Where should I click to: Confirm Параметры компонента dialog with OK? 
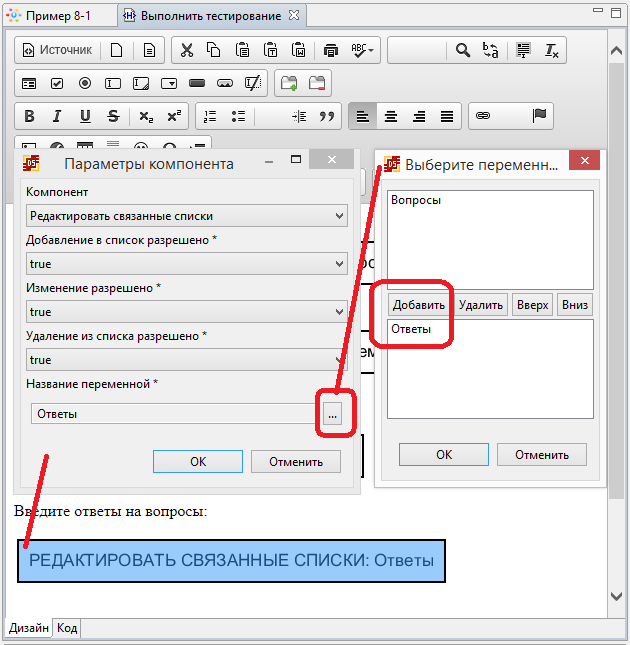[198, 462]
